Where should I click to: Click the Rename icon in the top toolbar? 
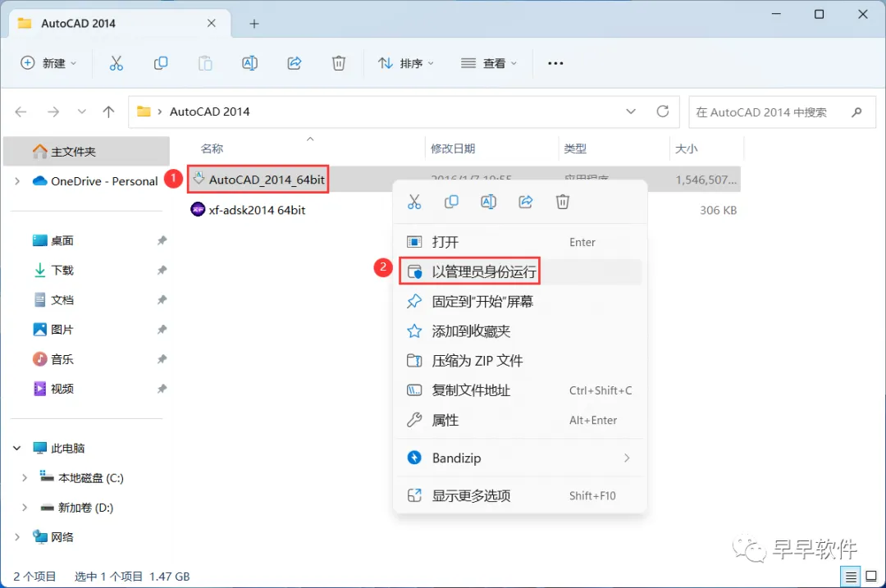[x=249, y=63]
